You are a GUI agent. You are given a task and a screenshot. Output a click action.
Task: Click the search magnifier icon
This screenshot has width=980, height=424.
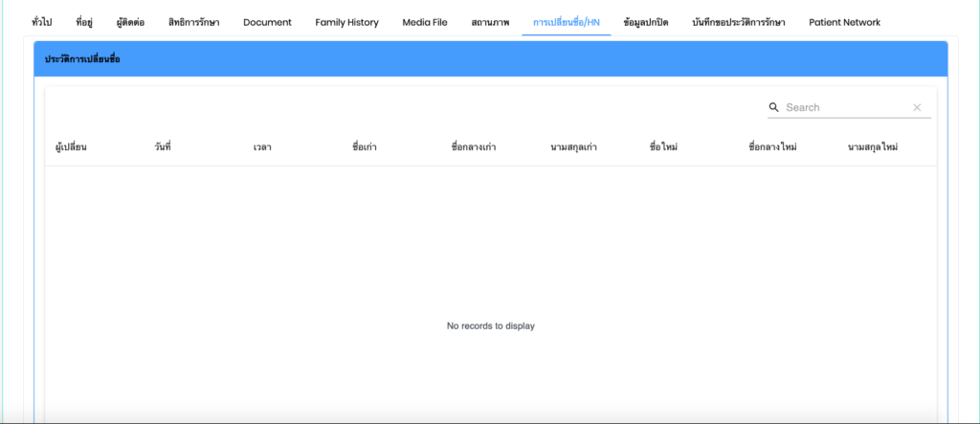click(x=774, y=108)
